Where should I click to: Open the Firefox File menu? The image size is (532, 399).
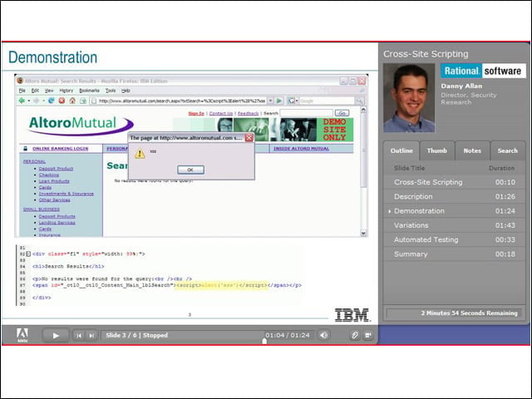22,91
